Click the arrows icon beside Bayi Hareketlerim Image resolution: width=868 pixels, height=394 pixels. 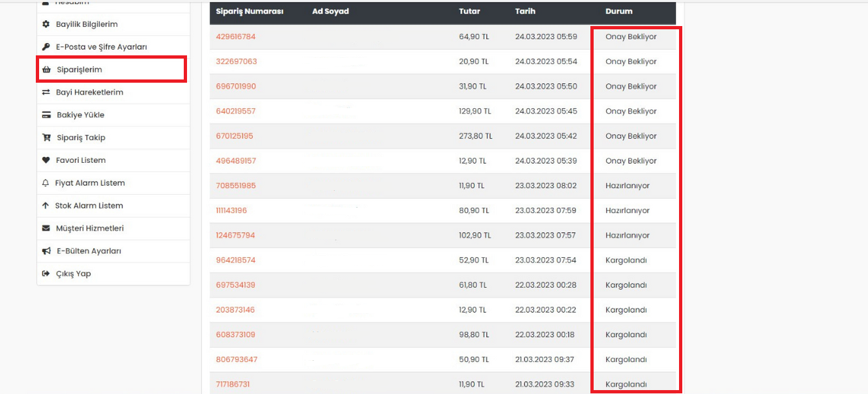46,92
